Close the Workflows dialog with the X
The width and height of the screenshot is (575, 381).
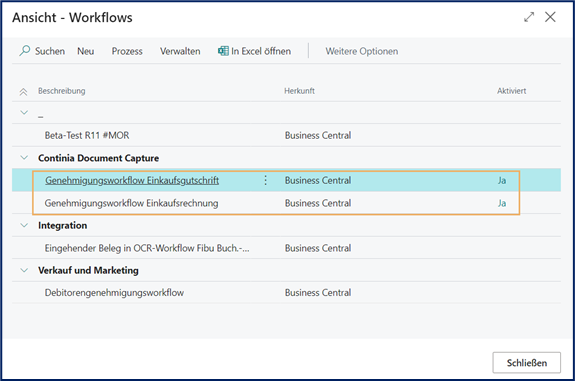(x=550, y=17)
